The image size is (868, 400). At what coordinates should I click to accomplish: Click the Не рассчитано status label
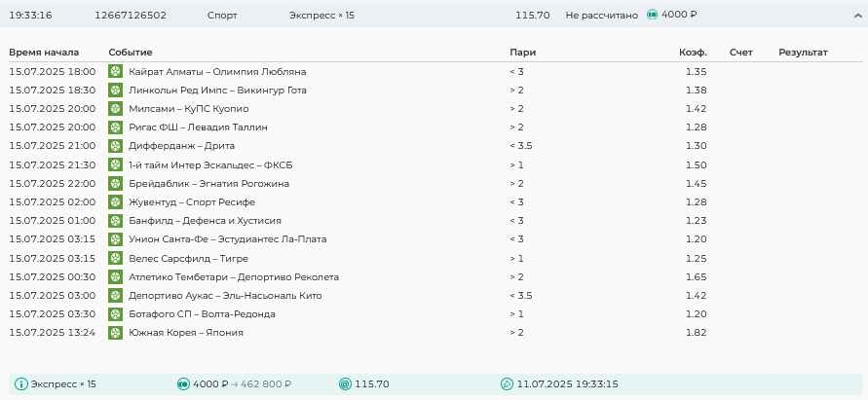tap(601, 16)
